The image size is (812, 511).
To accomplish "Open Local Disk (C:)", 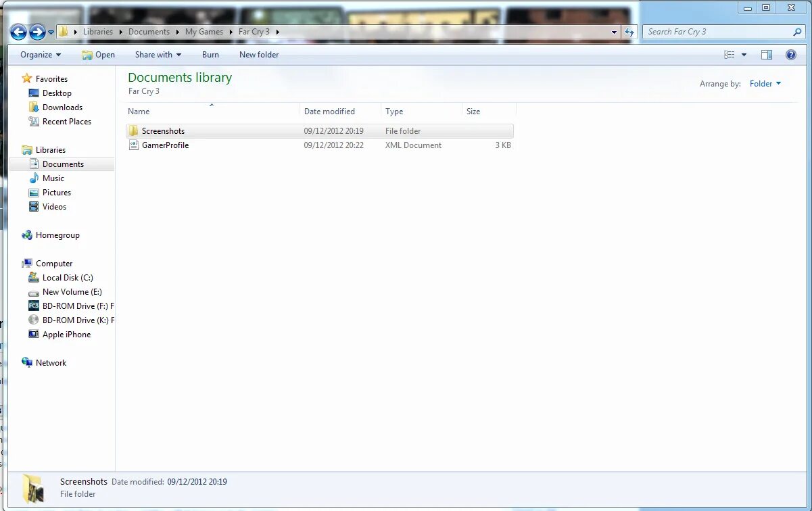I will tap(68, 278).
